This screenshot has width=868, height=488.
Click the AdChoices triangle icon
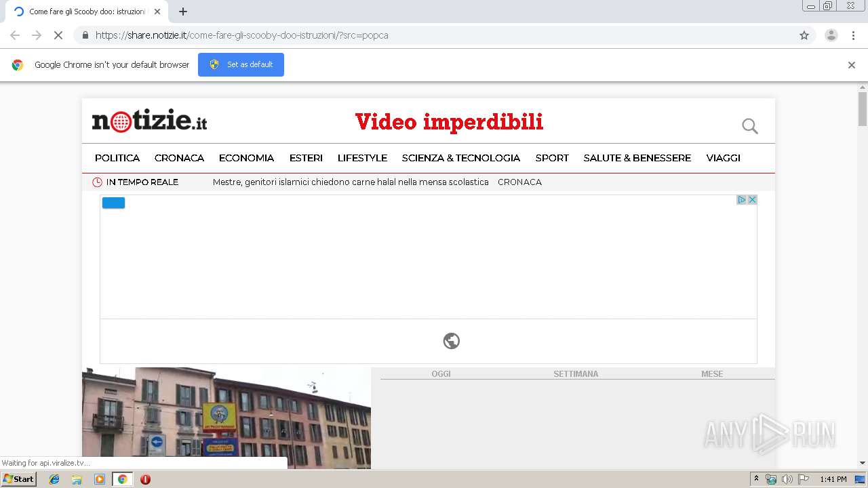click(742, 200)
